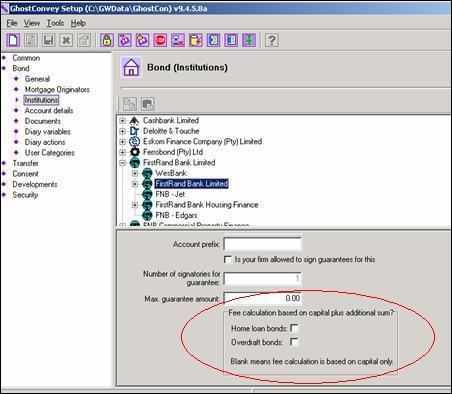Expand the WesBank child node
452x394 pixels.
point(135,173)
